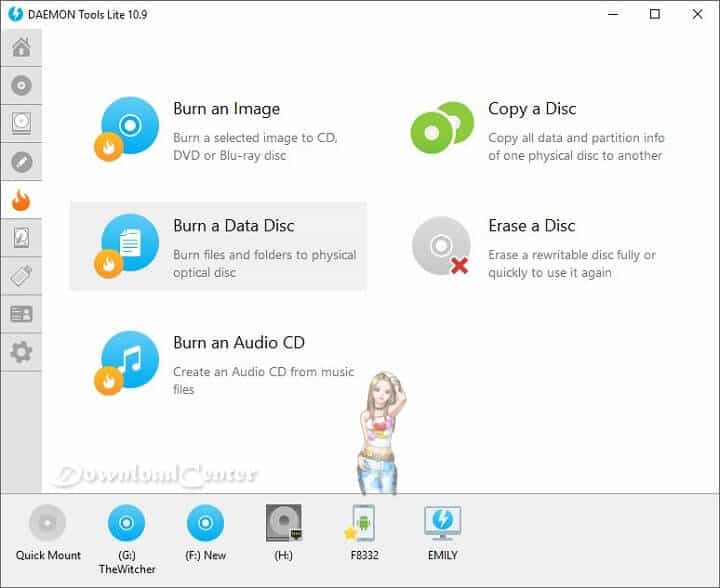Select the F8332 Android device icon
Screen dimensions: 720x588
tap(361, 522)
